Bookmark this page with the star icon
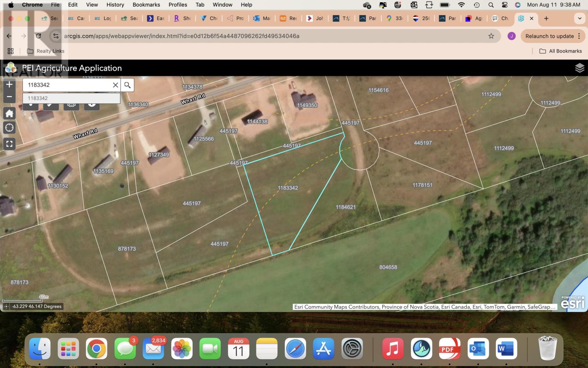Image resolution: width=588 pixels, height=368 pixels. (491, 36)
